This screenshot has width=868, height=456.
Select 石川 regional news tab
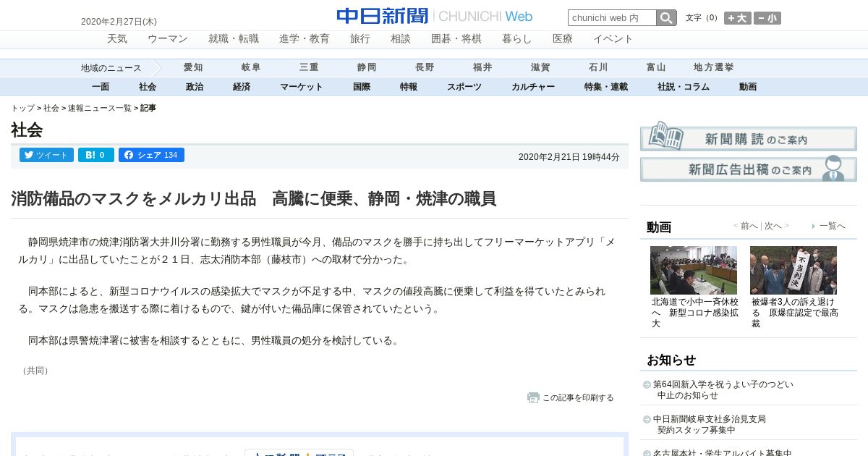tap(598, 67)
